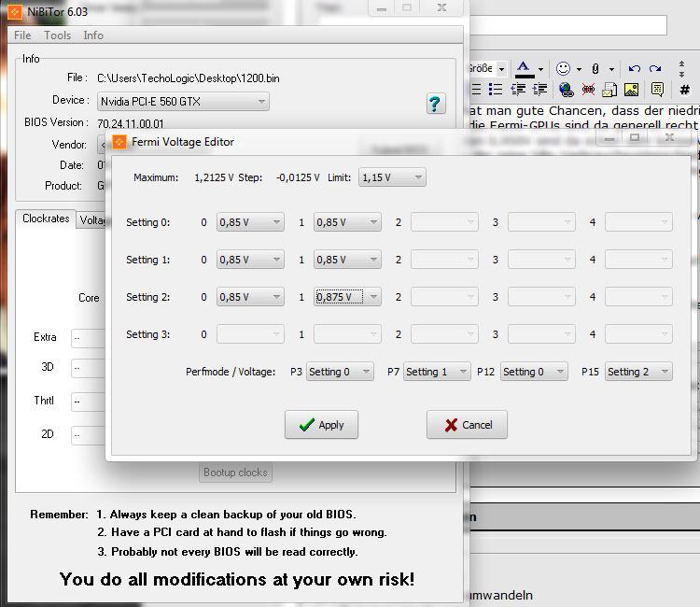Open Setting 2 slot 1 0,875 V dropdown
This screenshot has height=607, width=700.
(347, 297)
